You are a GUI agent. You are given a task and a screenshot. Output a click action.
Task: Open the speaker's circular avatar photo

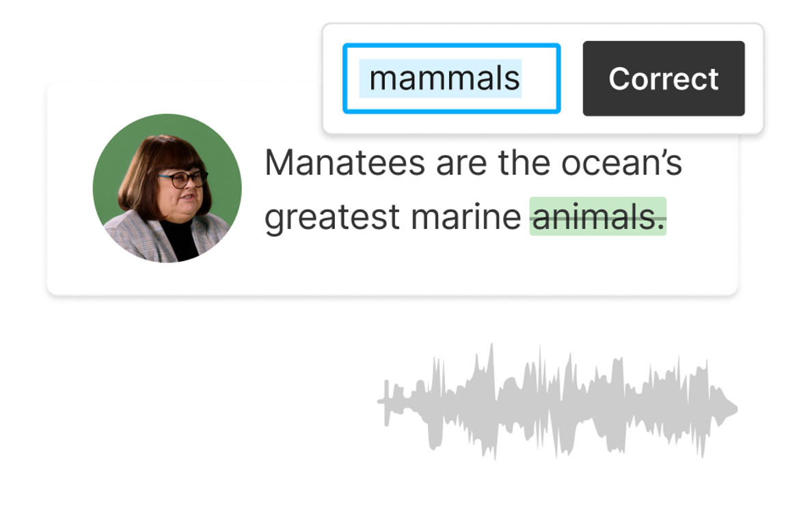pos(167,188)
